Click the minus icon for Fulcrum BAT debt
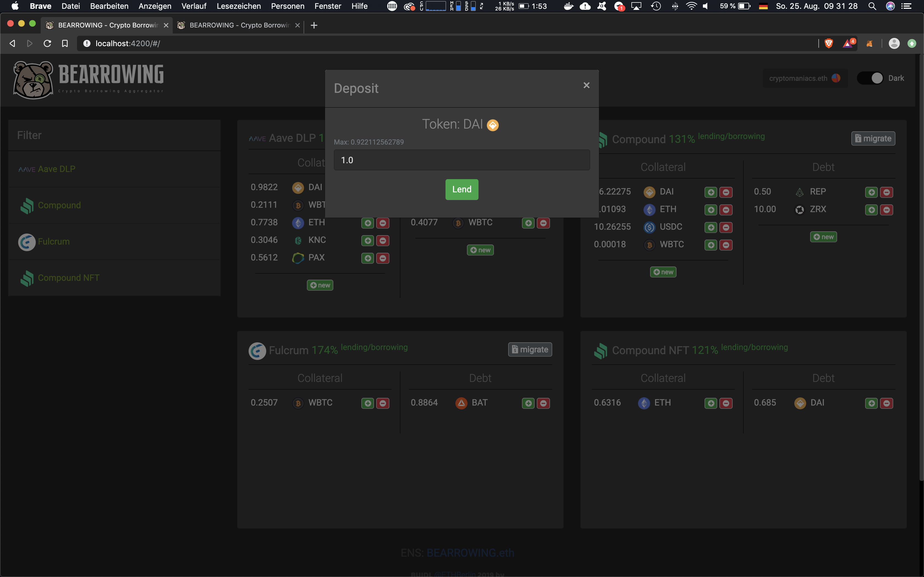Viewport: 924px width, 577px height. click(543, 403)
